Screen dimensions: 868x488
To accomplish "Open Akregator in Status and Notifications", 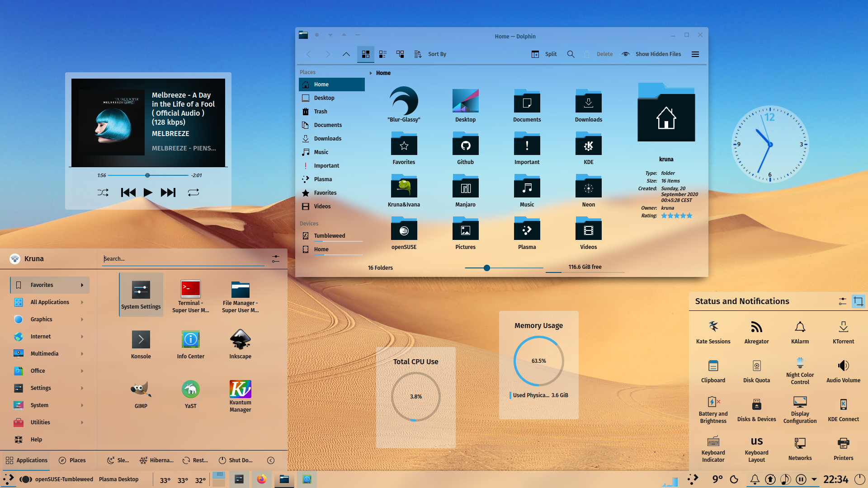I will pos(756,332).
